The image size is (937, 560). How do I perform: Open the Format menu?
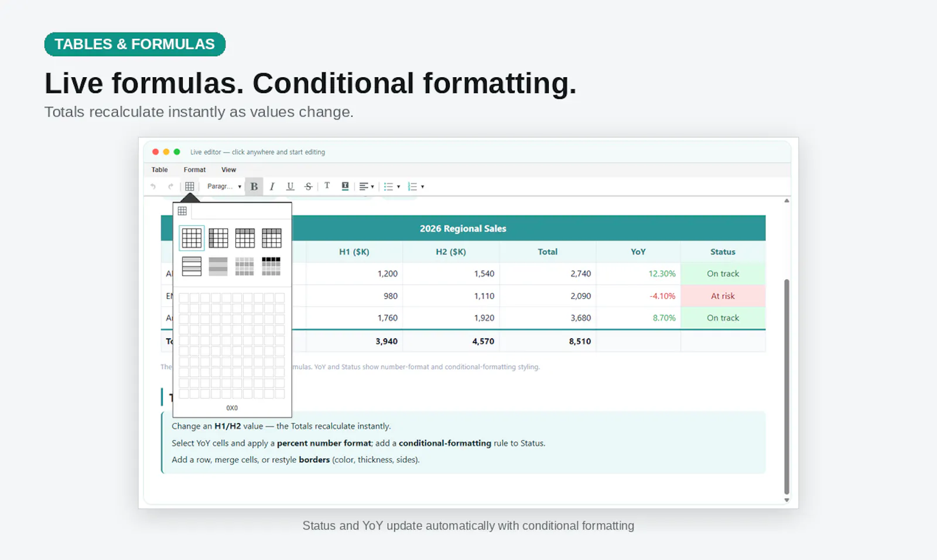[x=194, y=170]
